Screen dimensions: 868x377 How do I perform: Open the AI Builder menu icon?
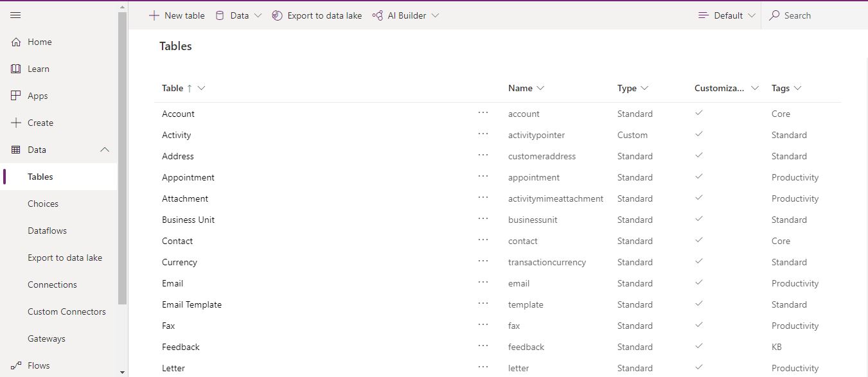point(376,15)
